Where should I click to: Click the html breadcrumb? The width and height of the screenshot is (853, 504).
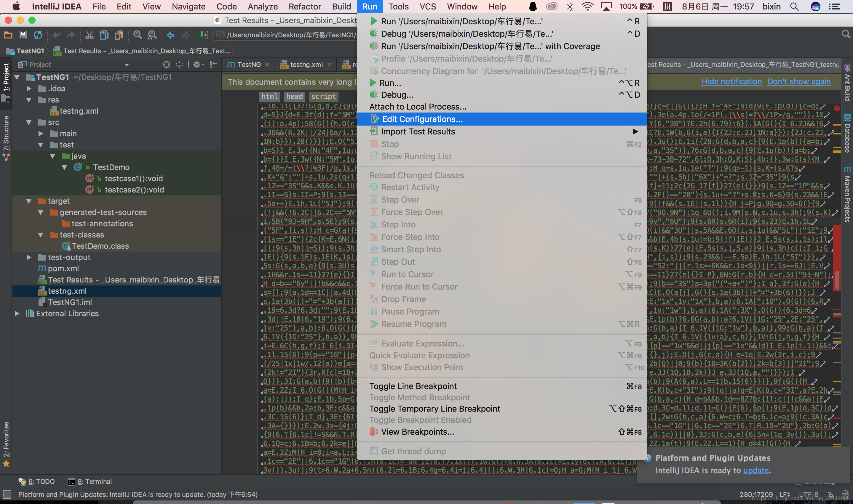click(x=270, y=97)
